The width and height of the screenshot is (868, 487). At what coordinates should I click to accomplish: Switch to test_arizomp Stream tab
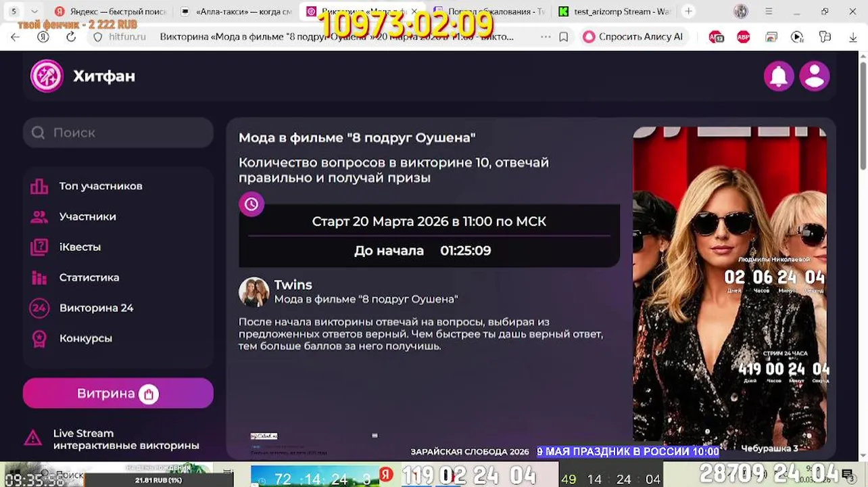pyautogui.click(x=614, y=11)
